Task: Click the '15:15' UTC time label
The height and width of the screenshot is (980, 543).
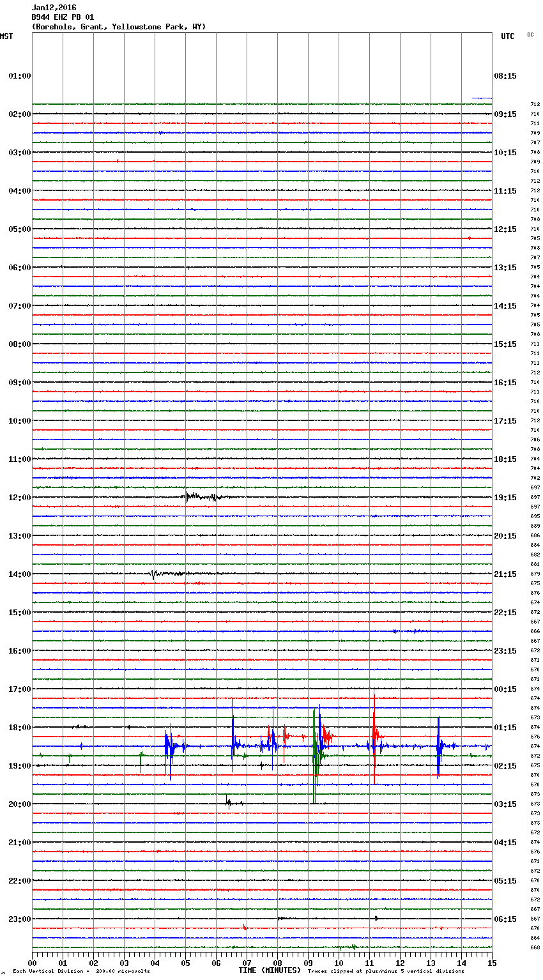Action: [x=505, y=344]
